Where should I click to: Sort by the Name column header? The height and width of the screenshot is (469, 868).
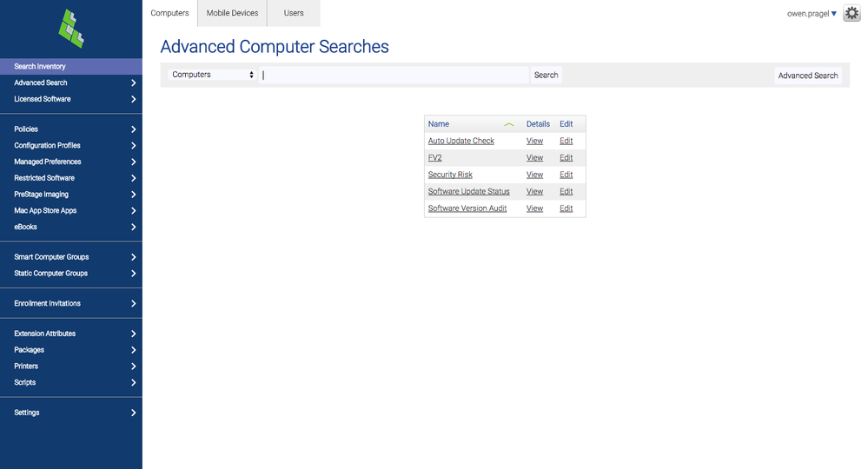click(439, 124)
